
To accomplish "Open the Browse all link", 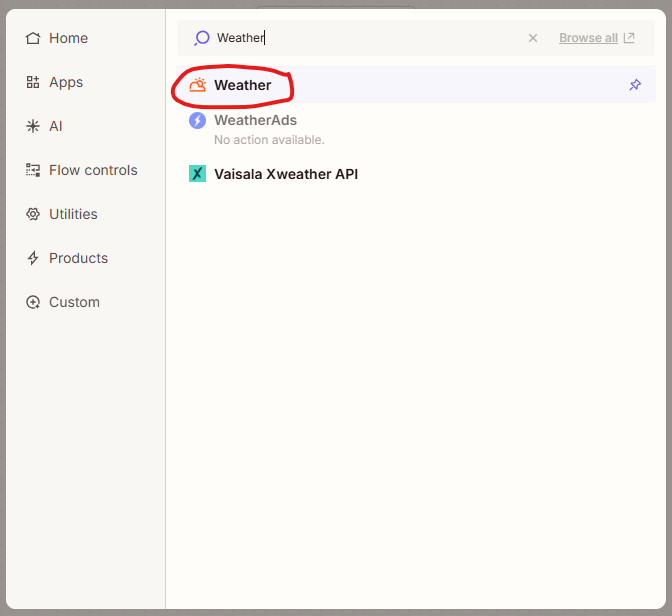I will pyautogui.click(x=588, y=38).
